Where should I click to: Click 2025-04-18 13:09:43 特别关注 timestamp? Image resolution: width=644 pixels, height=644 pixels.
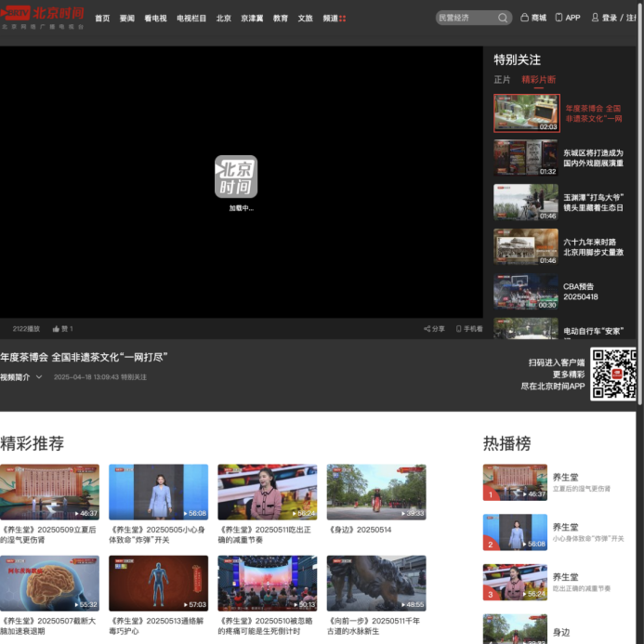[99, 377]
